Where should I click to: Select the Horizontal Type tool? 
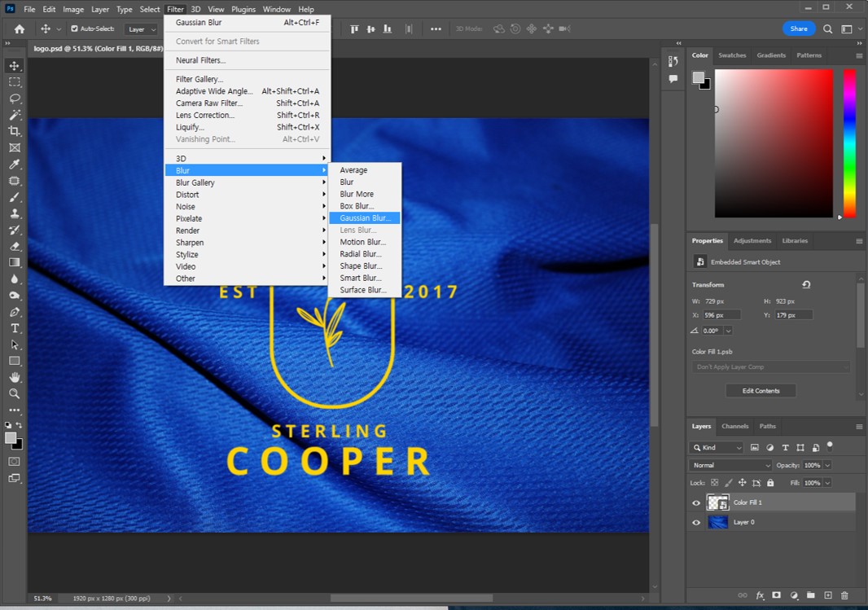click(x=15, y=328)
